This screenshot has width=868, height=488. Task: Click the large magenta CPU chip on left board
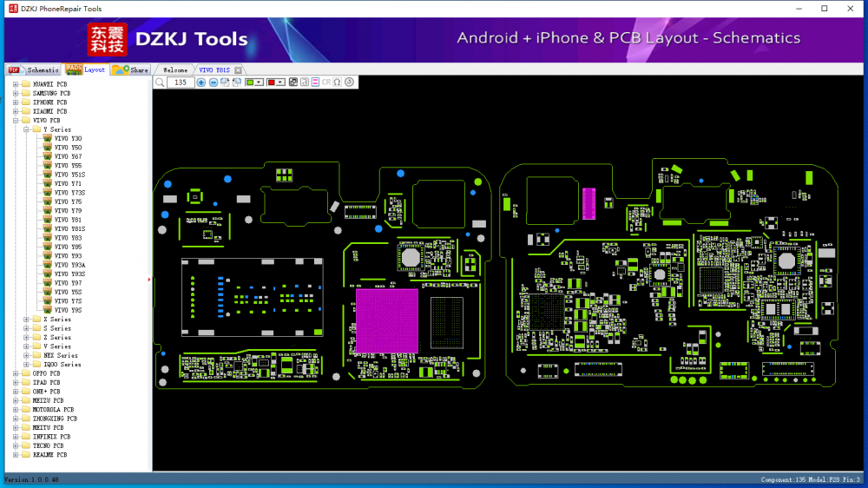click(387, 320)
